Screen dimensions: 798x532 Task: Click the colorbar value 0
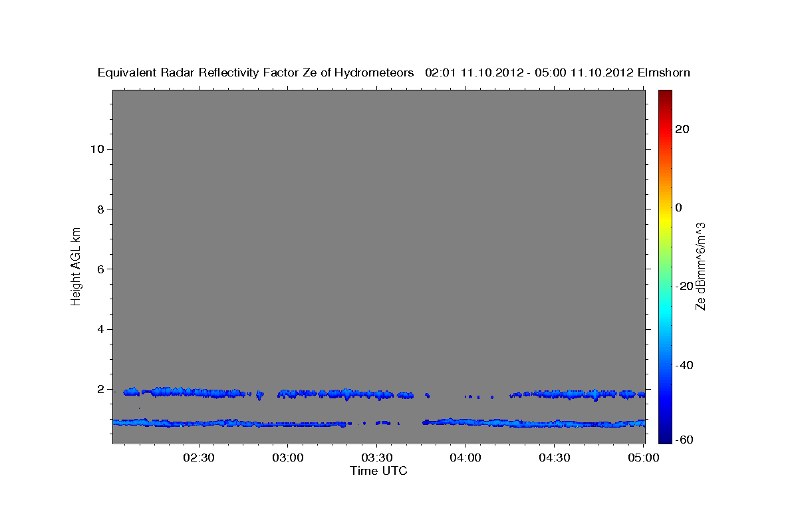tap(678, 207)
